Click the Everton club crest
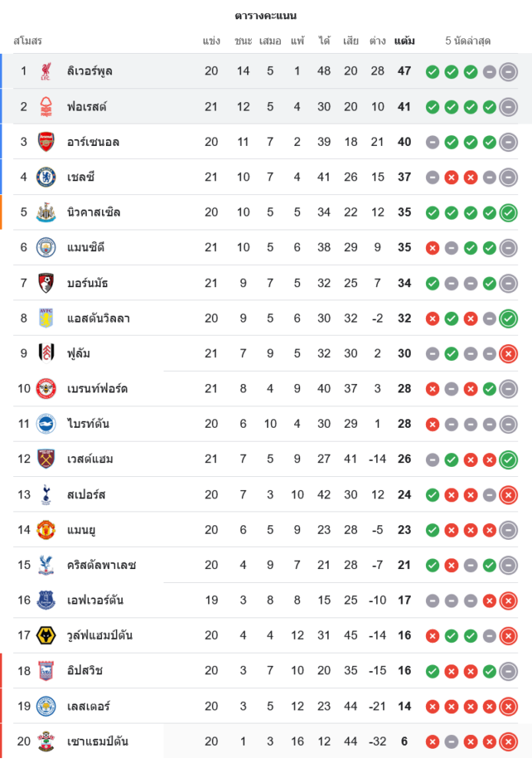The height and width of the screenshot is (768, 532). click(46, 600)
